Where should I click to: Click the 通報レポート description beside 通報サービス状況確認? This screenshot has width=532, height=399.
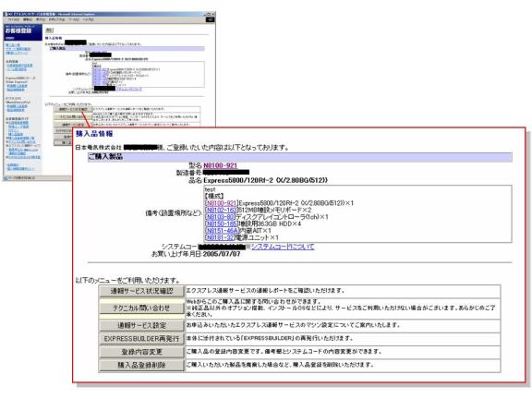(x=266, y=291)
